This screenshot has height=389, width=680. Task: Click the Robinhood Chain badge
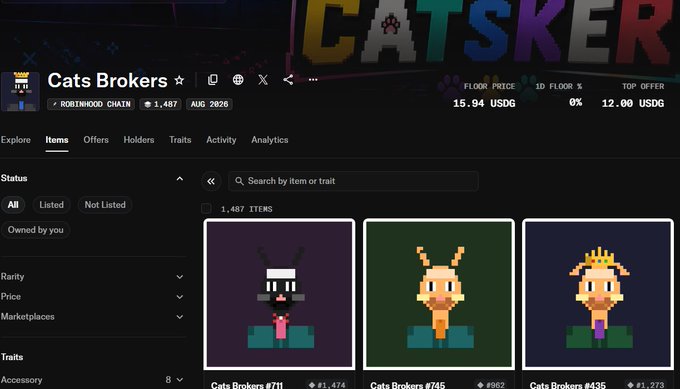[91, 104]
